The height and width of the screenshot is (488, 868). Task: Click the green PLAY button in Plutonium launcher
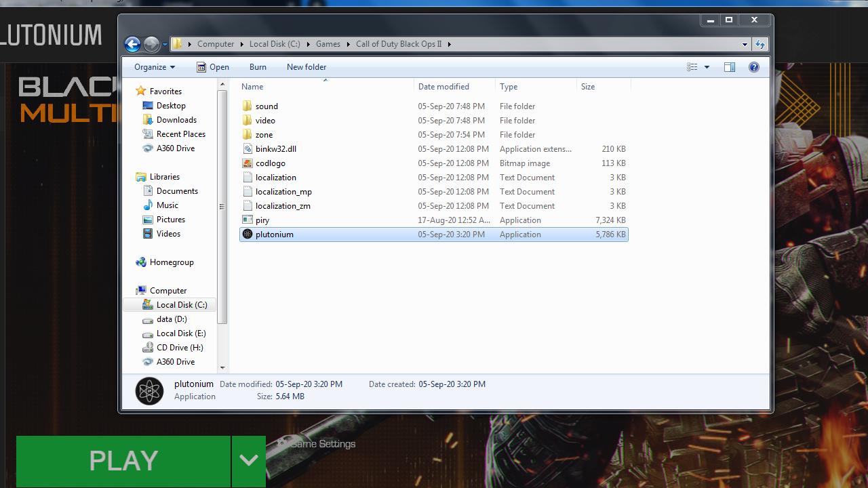point(123,462)
